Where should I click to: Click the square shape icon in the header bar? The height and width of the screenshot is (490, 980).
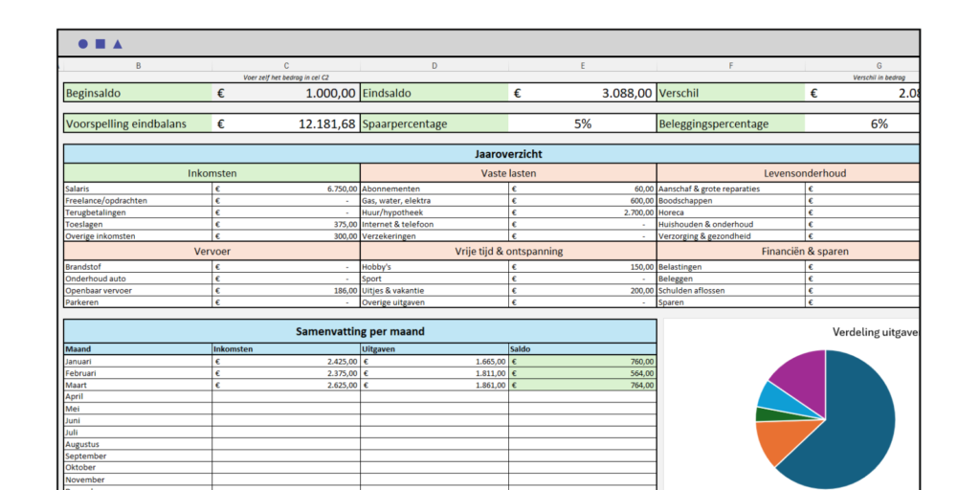pyautogui.click(x=100, y=44)
